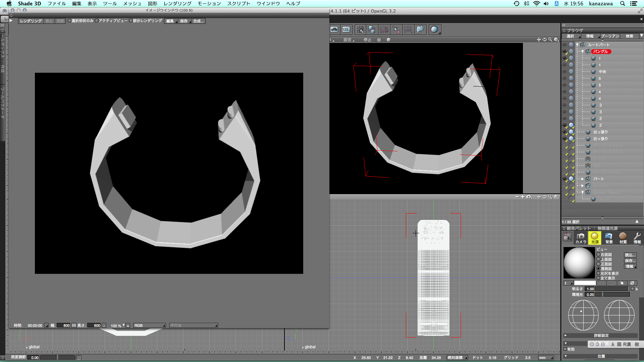644x362 pixels.
Task: Open the 設定 dropdown in view bar
Action: (348, 40)
